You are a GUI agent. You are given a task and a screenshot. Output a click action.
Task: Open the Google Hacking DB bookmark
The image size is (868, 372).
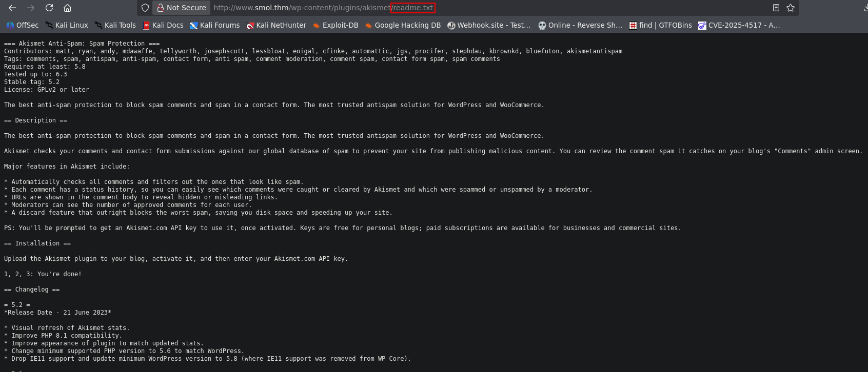[403, 25]
